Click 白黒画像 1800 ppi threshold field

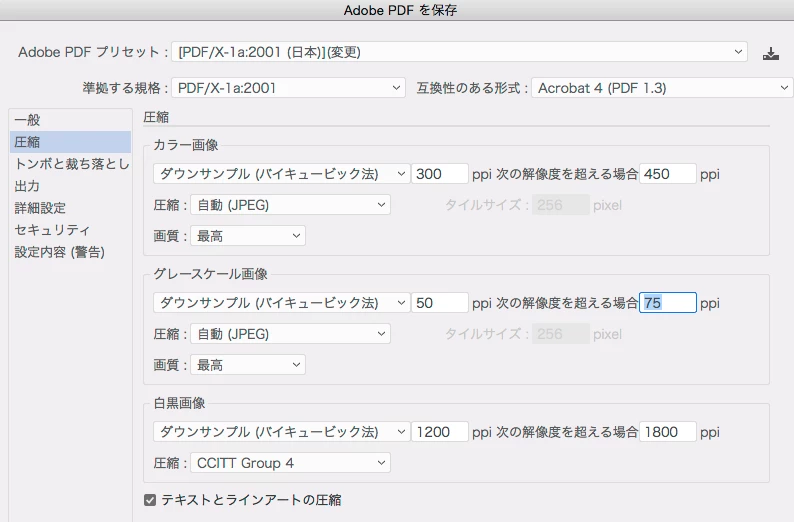tap(668, 432)
